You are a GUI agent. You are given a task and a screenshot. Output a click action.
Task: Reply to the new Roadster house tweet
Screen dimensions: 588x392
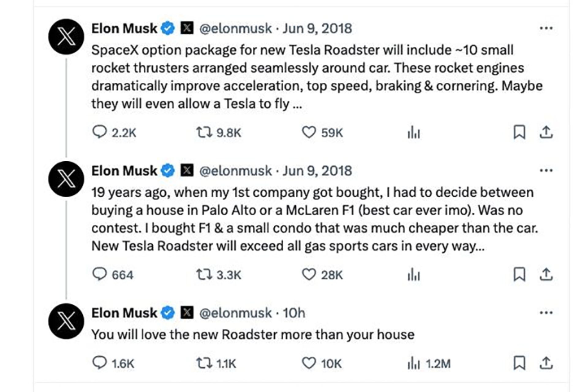click(100, 363)
